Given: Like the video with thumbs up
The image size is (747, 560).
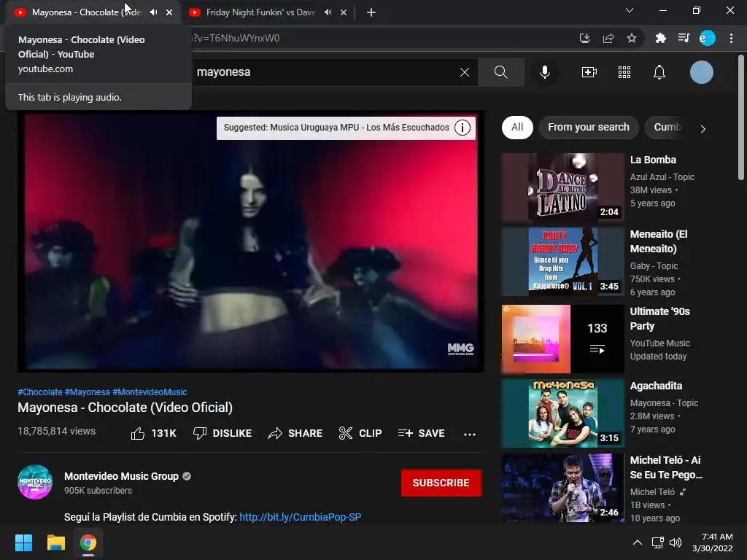Looking at the screenshot, I should click(153, 433).
